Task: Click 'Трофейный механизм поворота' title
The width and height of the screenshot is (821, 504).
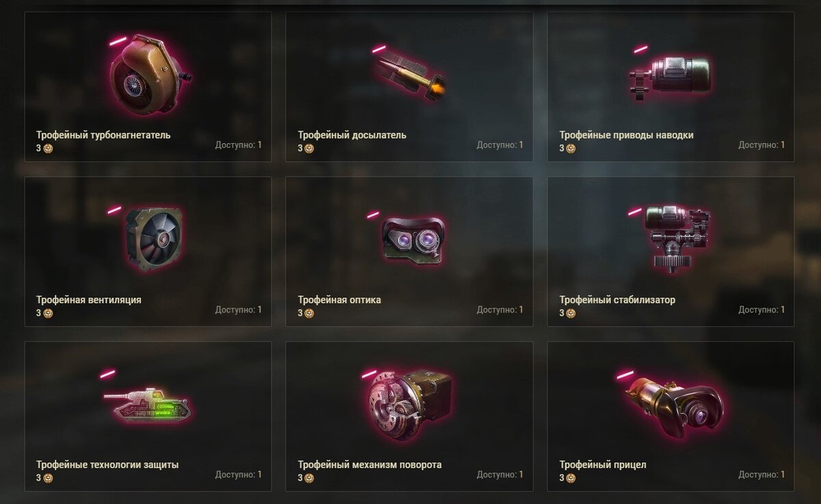Action: (x=369, y=465)
